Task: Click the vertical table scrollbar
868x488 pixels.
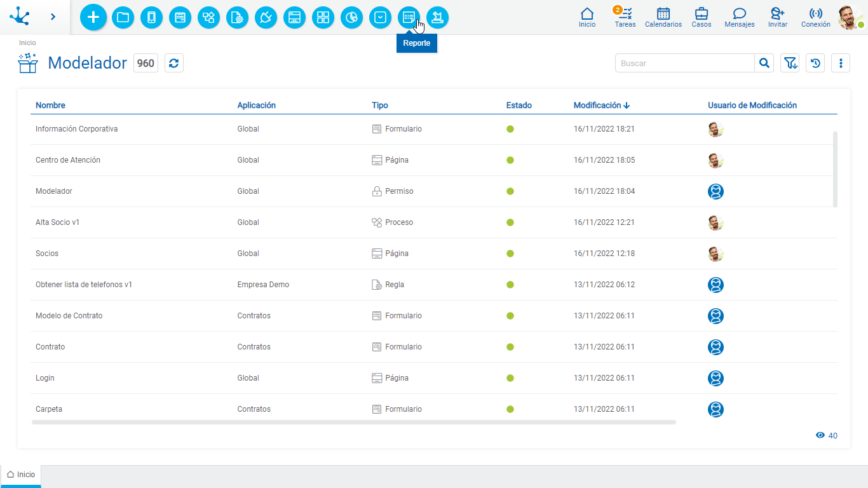Action: [835, 169]
